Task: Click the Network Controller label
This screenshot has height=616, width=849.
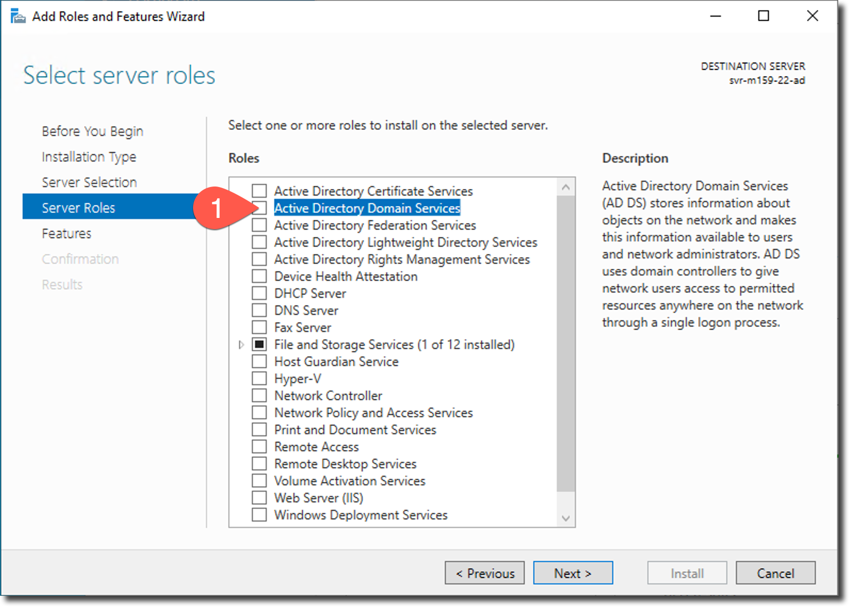Action: pos(329,395)
